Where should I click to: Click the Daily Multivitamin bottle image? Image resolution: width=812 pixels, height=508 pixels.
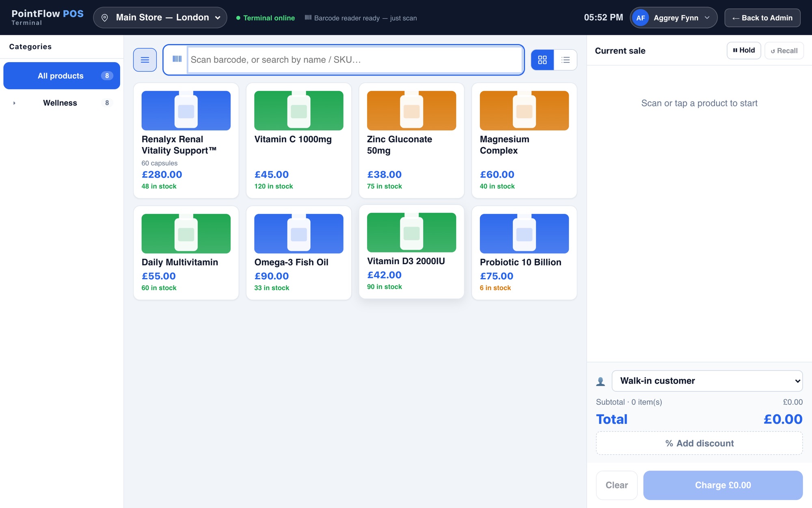pos(186,234)
